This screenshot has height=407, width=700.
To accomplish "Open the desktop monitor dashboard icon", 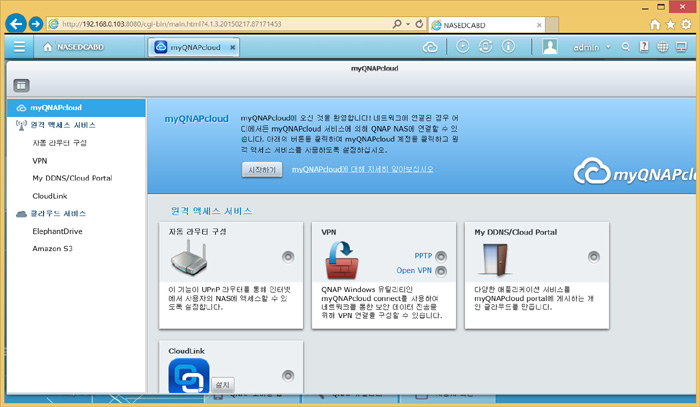I will pos(681,47).
